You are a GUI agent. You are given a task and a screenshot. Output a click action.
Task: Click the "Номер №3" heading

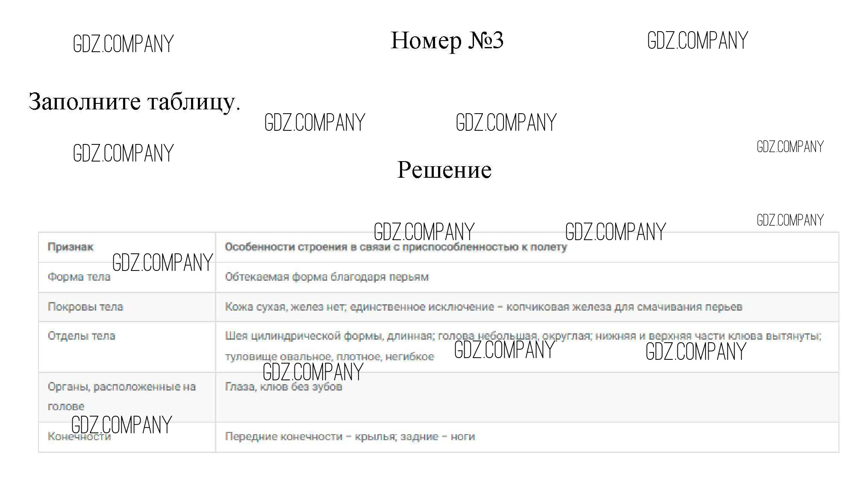click(x=447, y=41)
